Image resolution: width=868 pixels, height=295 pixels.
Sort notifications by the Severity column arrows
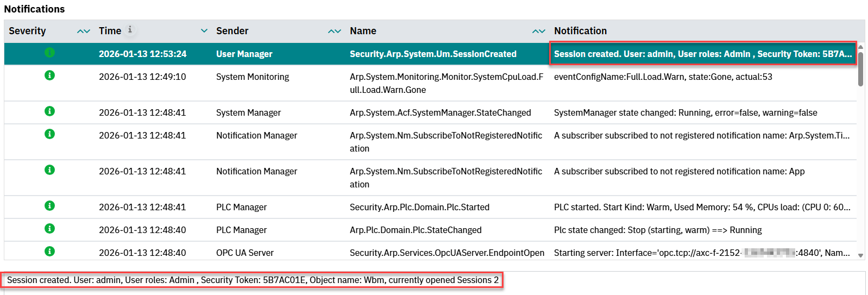[84, 32]
